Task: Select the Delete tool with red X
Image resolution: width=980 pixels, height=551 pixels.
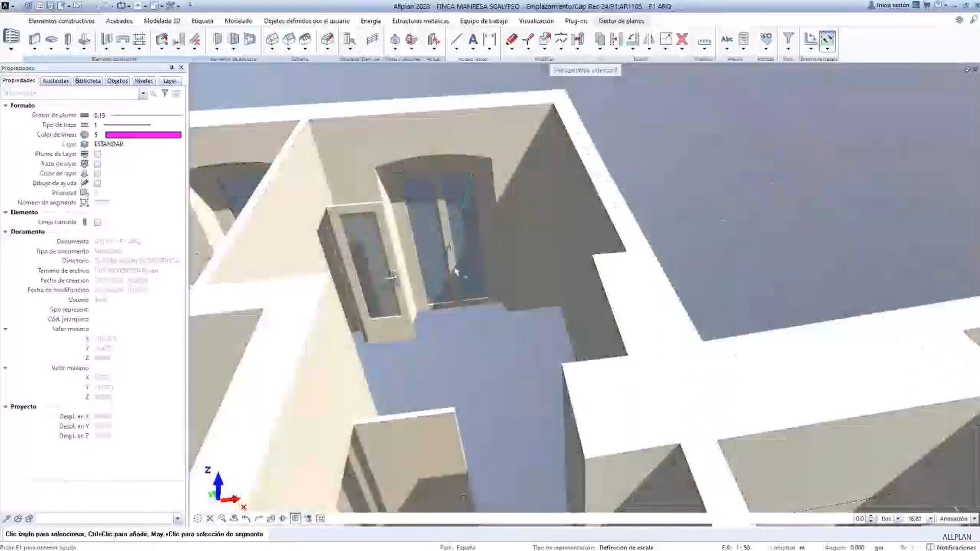Action: pyautogui.click(x=681, y=39)
